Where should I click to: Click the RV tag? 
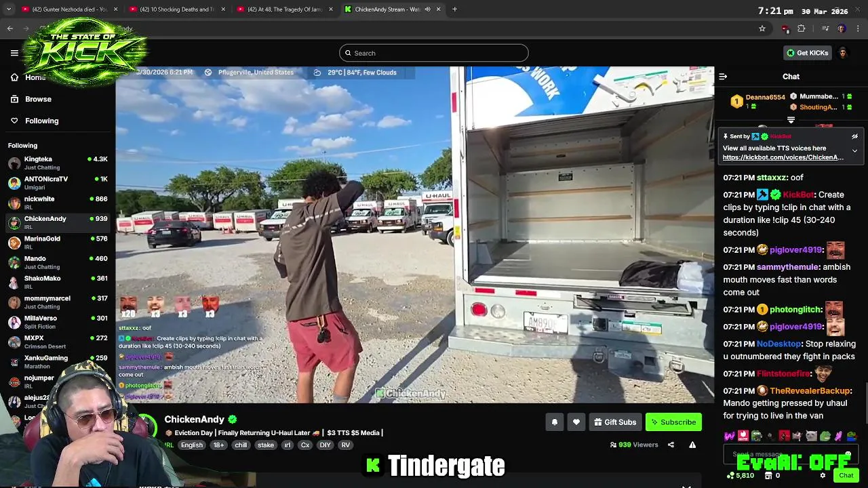pyautogui.click(x=345, y=445)
